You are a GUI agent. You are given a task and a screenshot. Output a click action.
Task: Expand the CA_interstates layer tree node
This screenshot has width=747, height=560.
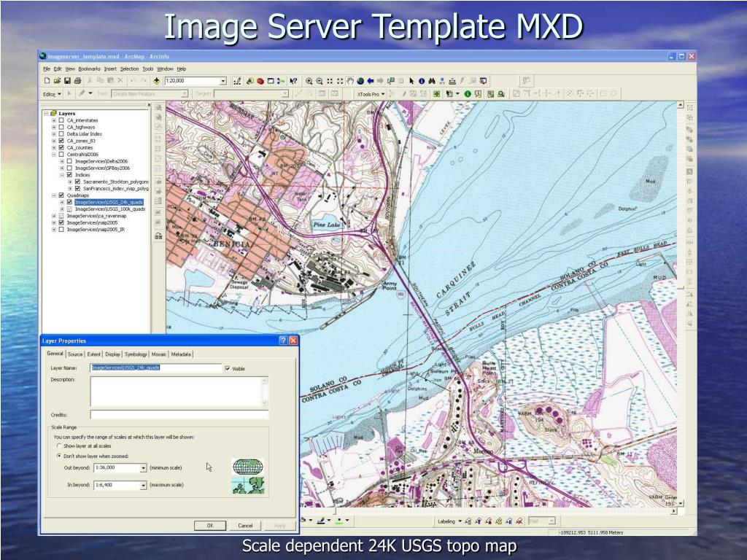[x=54, y=120]
